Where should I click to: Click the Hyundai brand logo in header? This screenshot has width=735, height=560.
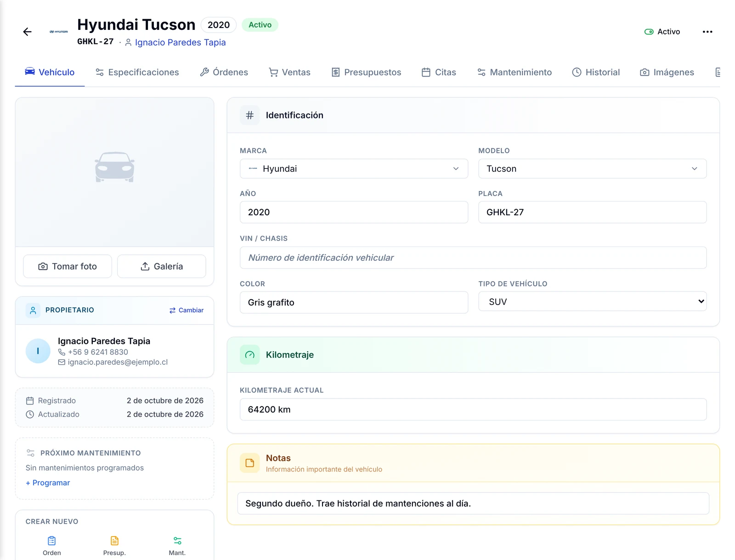tap(59, 32)
